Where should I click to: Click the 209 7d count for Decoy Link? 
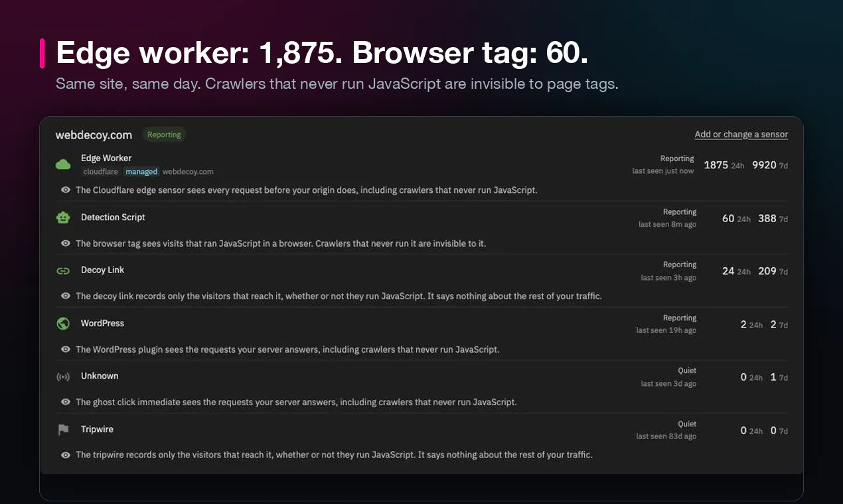click(x=773, y=271)
